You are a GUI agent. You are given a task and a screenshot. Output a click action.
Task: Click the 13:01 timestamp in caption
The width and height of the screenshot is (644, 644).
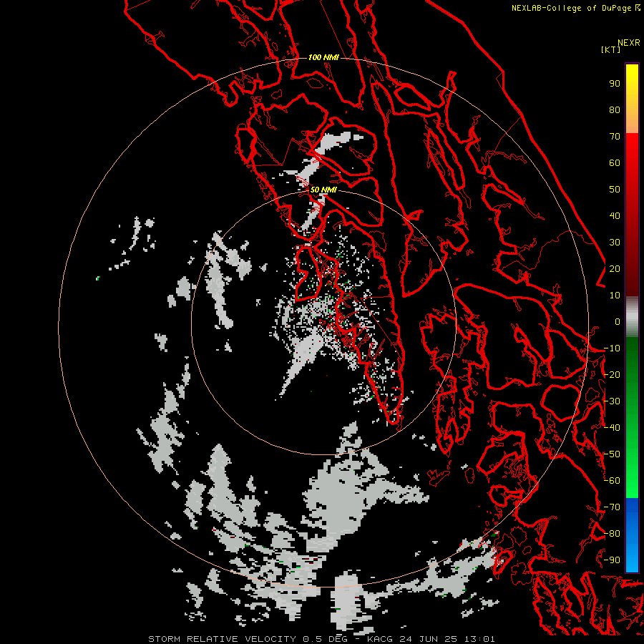pyautogui.click(x=479, y=639)
